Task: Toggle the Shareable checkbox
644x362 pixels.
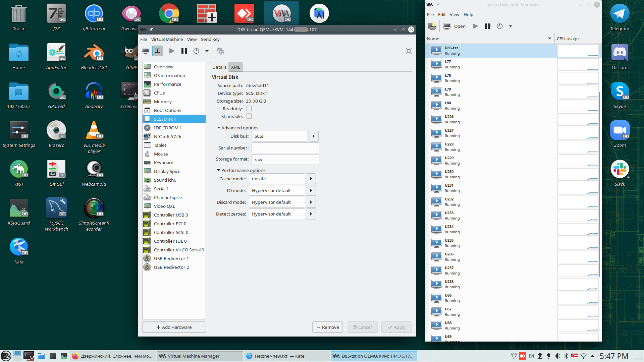Action: (249, 116)
